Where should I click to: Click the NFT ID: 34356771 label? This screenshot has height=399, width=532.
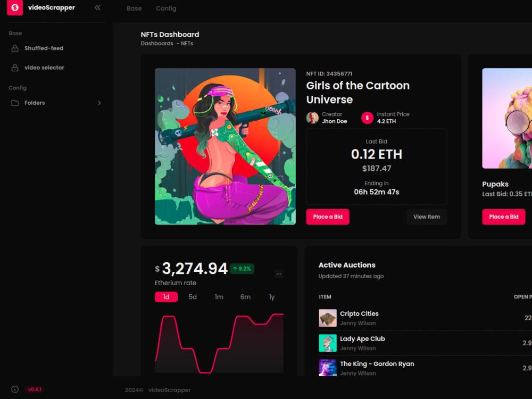click(329, 73)
